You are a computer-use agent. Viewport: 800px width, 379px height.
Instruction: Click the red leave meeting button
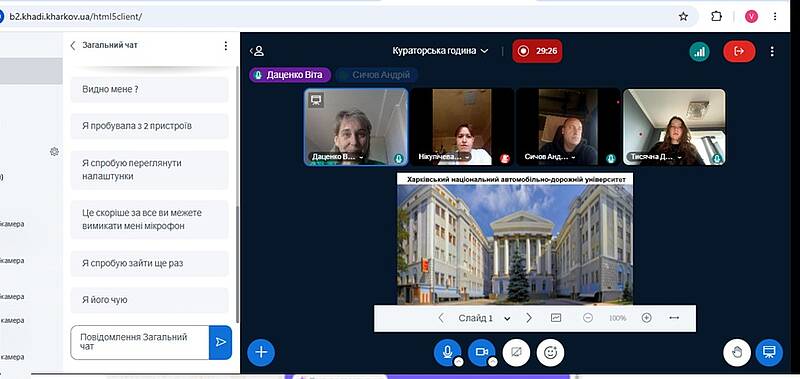pos(739,51)
